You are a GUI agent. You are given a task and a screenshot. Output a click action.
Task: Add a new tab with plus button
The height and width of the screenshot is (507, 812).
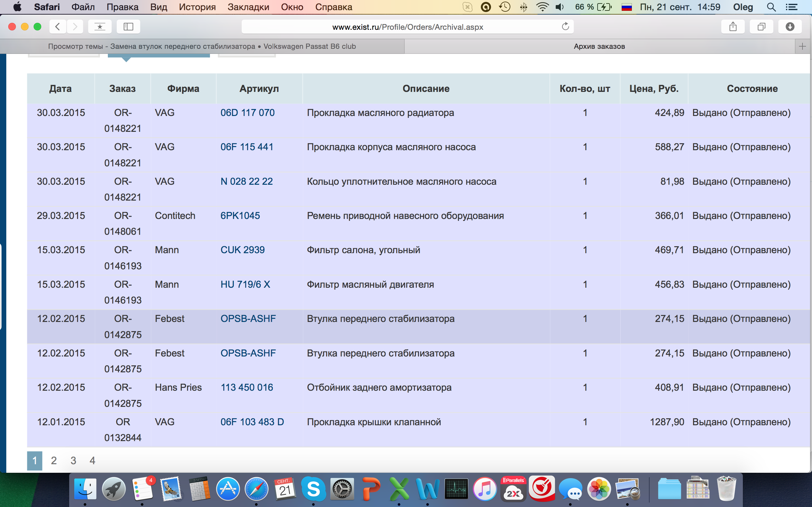pyautogui.click(x=802, y=46)
